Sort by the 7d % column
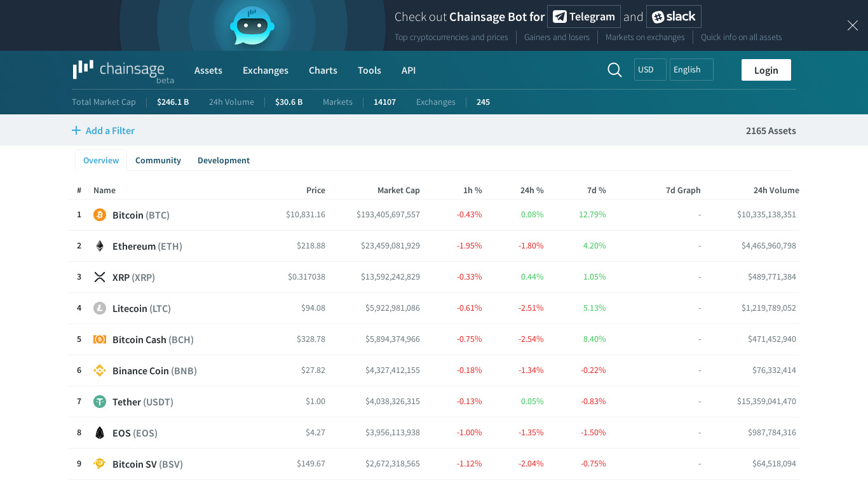This screenshot has height=488, width=868. pos(597,190)
